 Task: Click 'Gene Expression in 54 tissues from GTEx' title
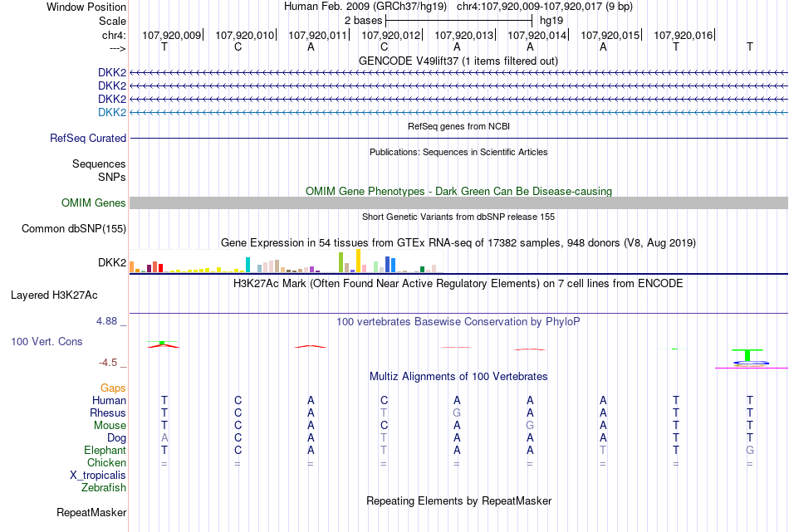pos(458,243)
